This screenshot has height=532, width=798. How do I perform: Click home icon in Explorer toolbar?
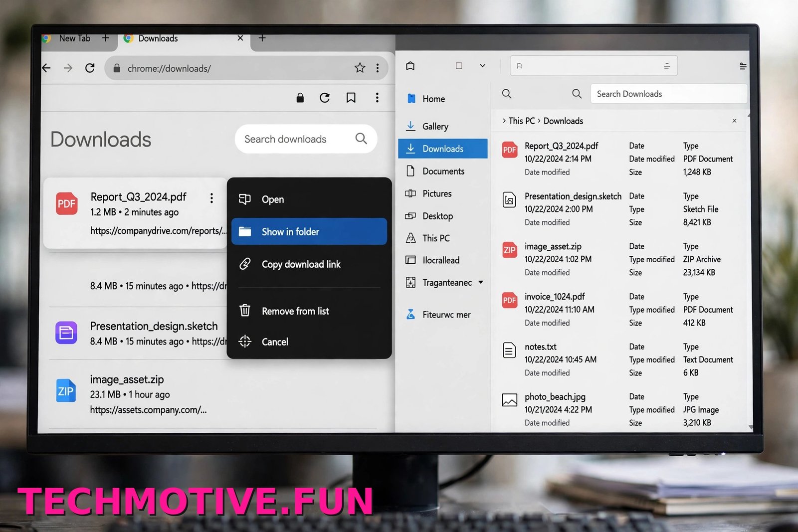410,66
